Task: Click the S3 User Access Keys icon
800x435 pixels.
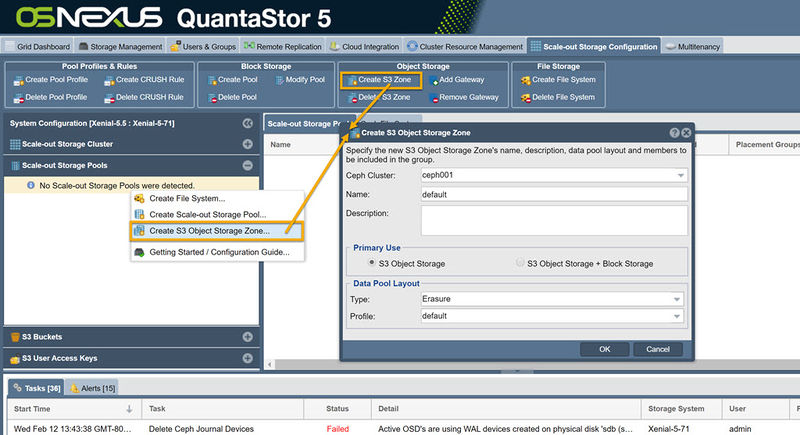Action: tap(15, 359)
